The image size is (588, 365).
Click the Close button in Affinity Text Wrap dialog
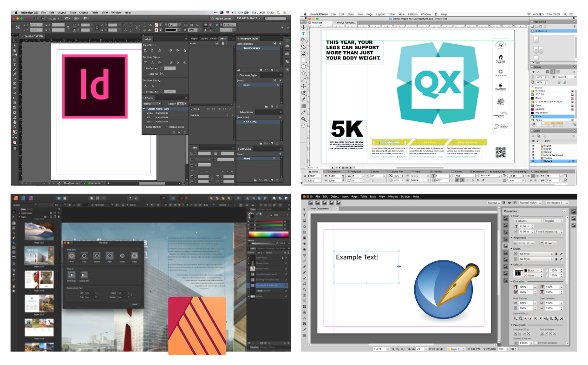coord(134,304)
